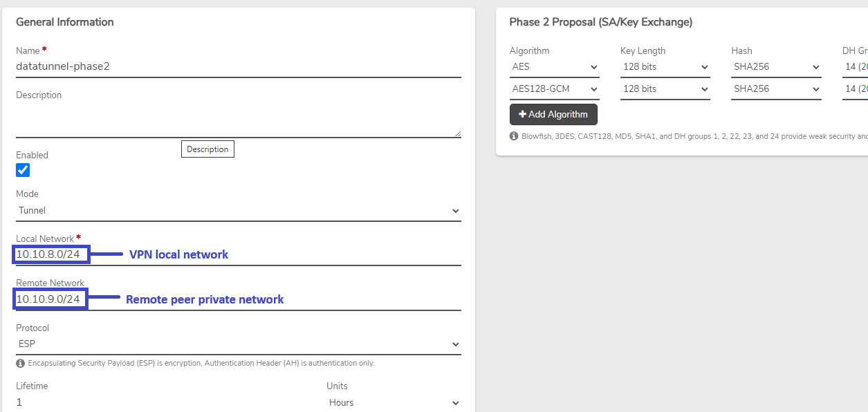Open the AES128-GCM algorithm dropdown
Screen dimensions: 868x412
click(555, 89)
